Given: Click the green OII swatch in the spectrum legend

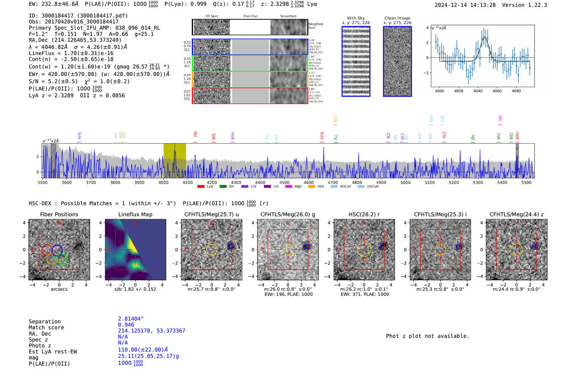Looking at the screenshot, I should tap(223, 186).
